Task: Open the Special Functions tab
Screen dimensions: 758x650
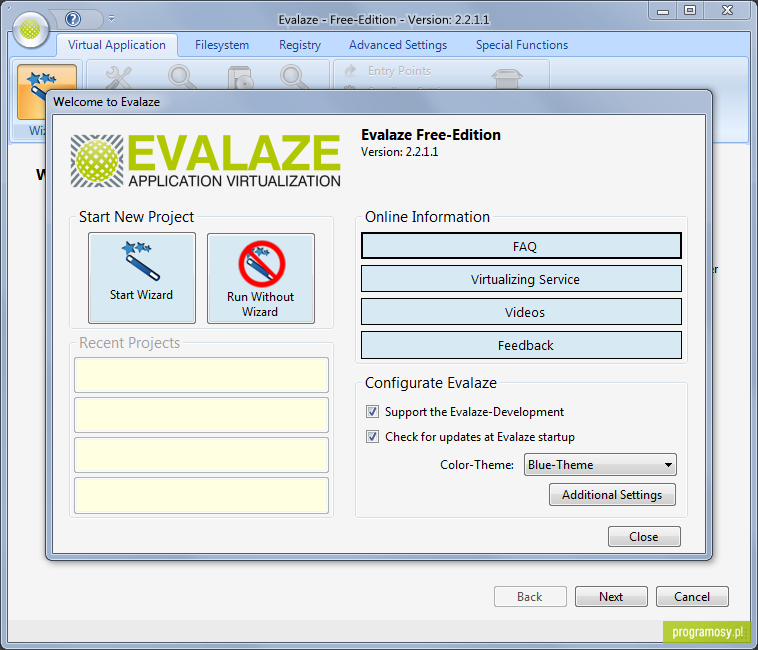Action: 522,45
